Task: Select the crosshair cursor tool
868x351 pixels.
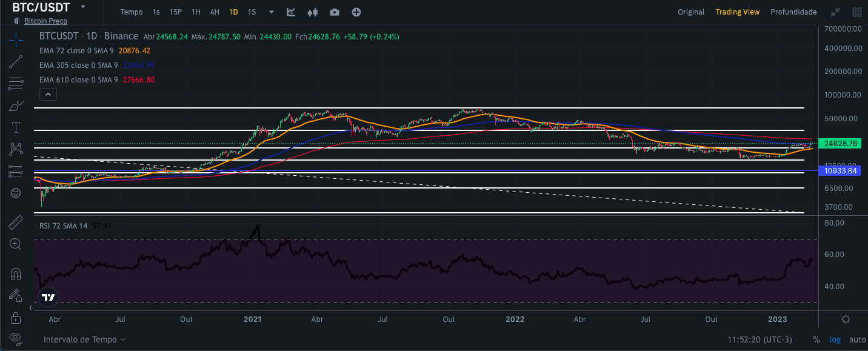Action: tap(16, 40)
